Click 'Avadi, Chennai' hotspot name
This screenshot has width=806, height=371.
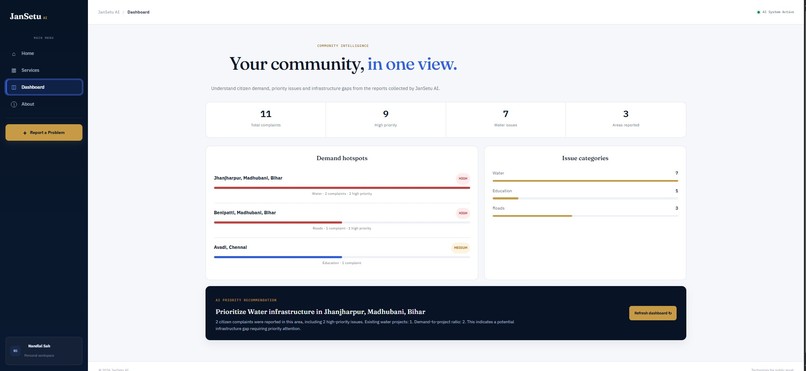pyautogui.click(x=230, y=247)
